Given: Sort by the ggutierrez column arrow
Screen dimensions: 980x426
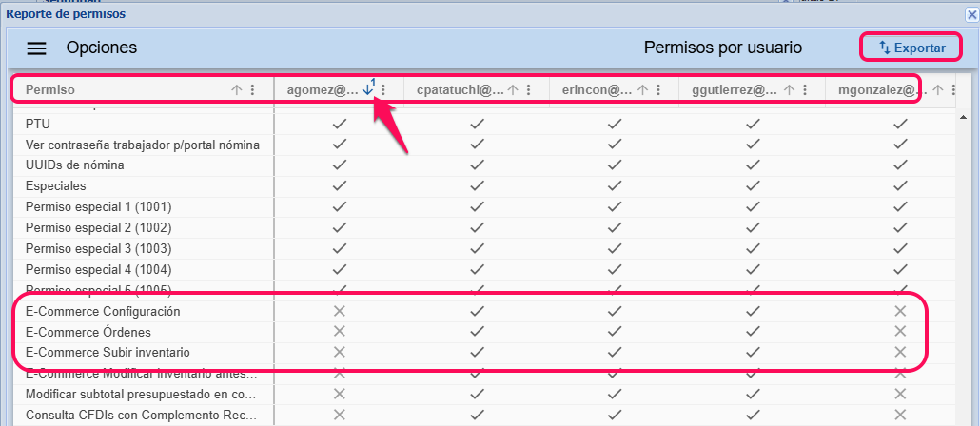Looking at the screenshot, I should pos(789,90).
